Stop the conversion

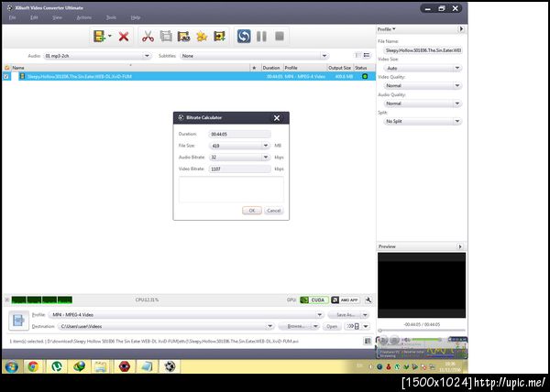click(280, 36)
